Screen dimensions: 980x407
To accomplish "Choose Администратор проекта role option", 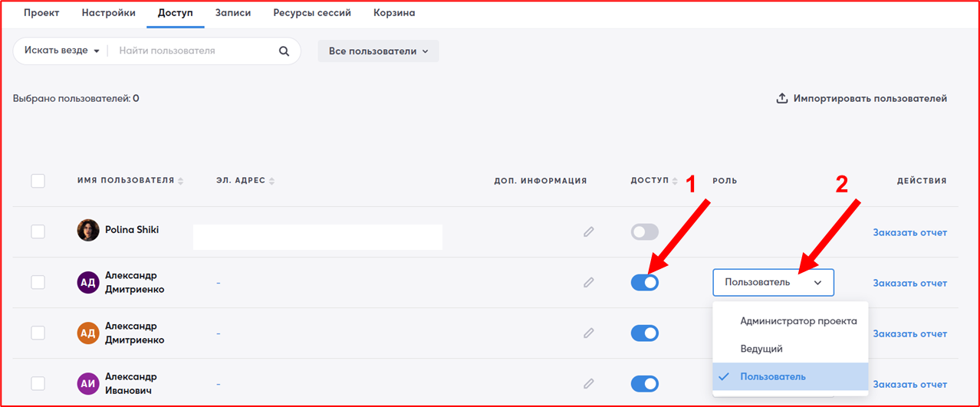I will pyautogui.click(x=798, y=321).
